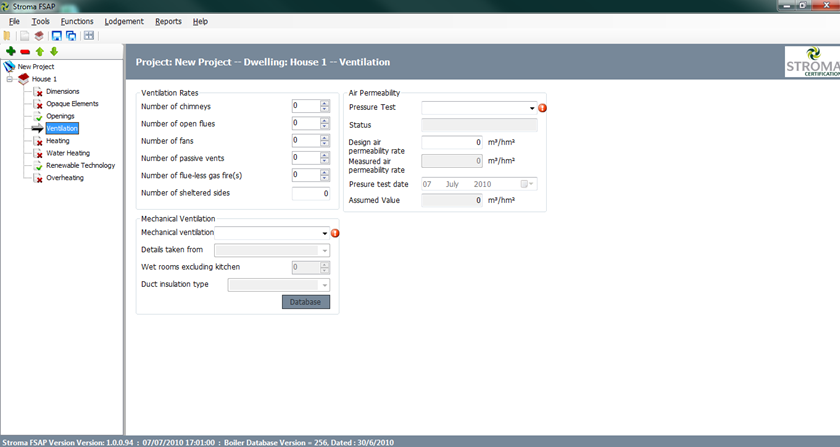
Task: Open the Tools menu
Action: click(x=40, y=21)
